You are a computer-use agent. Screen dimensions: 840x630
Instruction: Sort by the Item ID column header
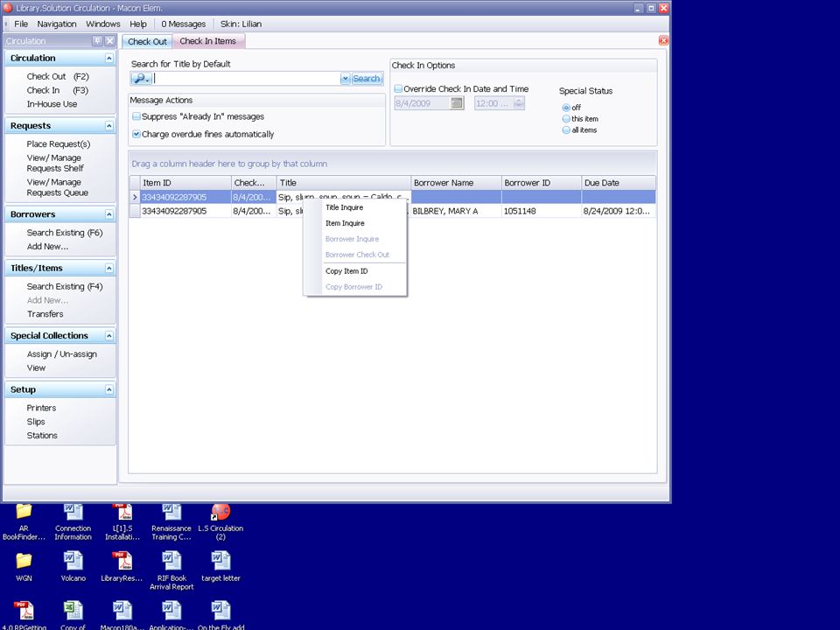point(185,183)
